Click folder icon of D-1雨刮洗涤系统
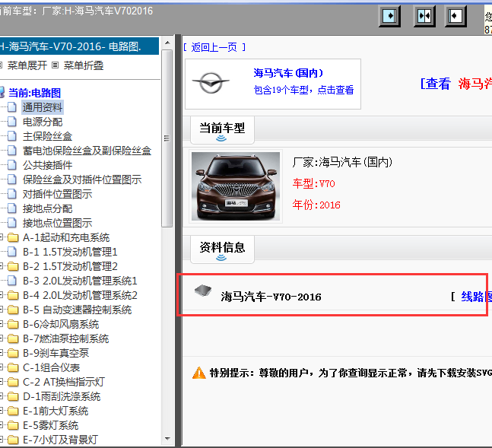Image resolution: width=492 pixels, height=448 pixels. coord(13,396)
